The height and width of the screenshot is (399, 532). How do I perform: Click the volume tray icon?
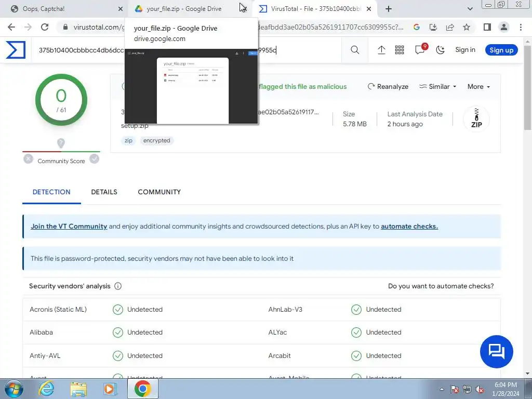480,390
